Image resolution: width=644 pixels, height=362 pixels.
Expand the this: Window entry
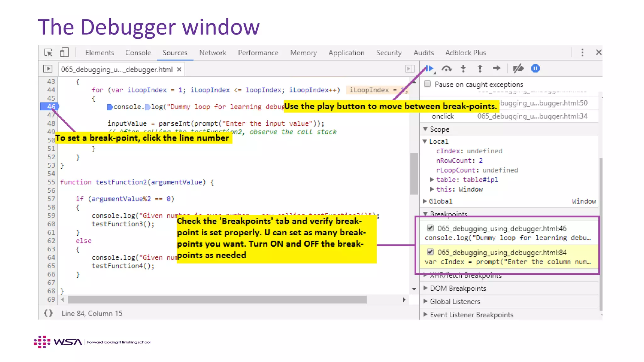(x=432, y=189)
